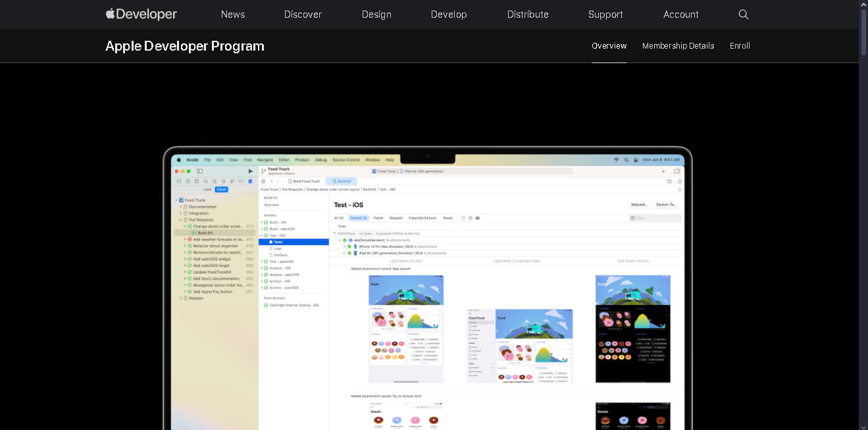
Task: Expand the Integration tree item
Action: click(181, 213)
